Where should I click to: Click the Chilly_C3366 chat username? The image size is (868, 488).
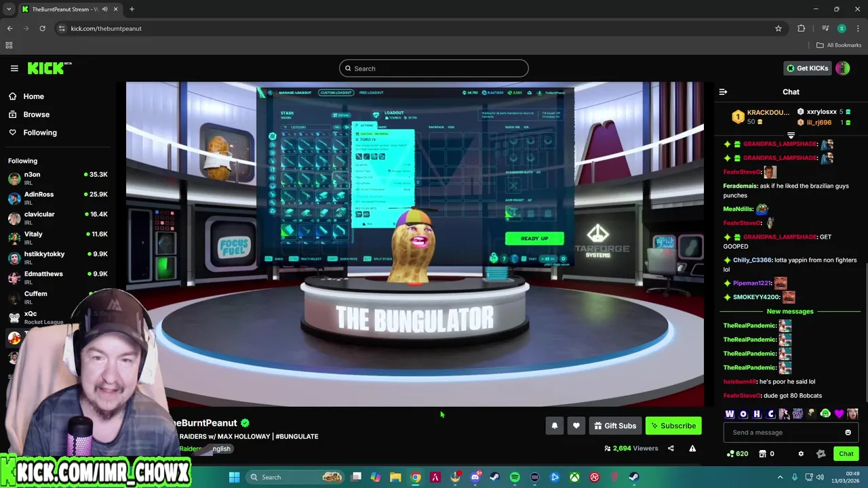[x=752, y=260]
